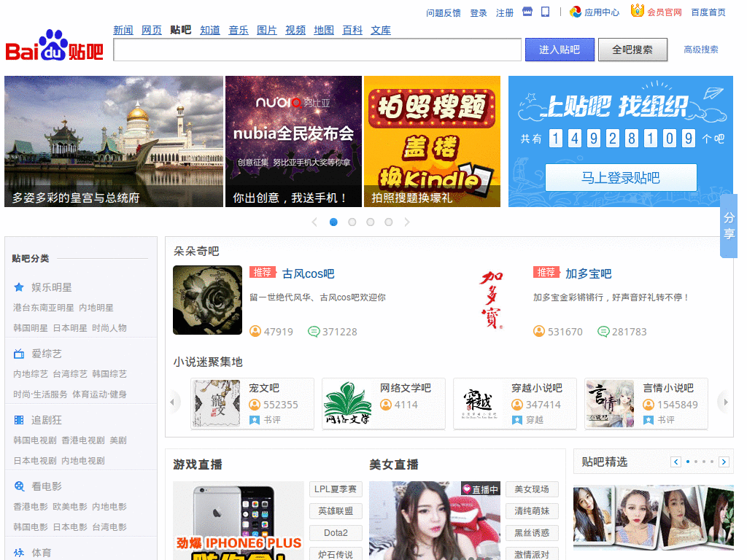Open the 问题反馈 link

coord(444,13)
